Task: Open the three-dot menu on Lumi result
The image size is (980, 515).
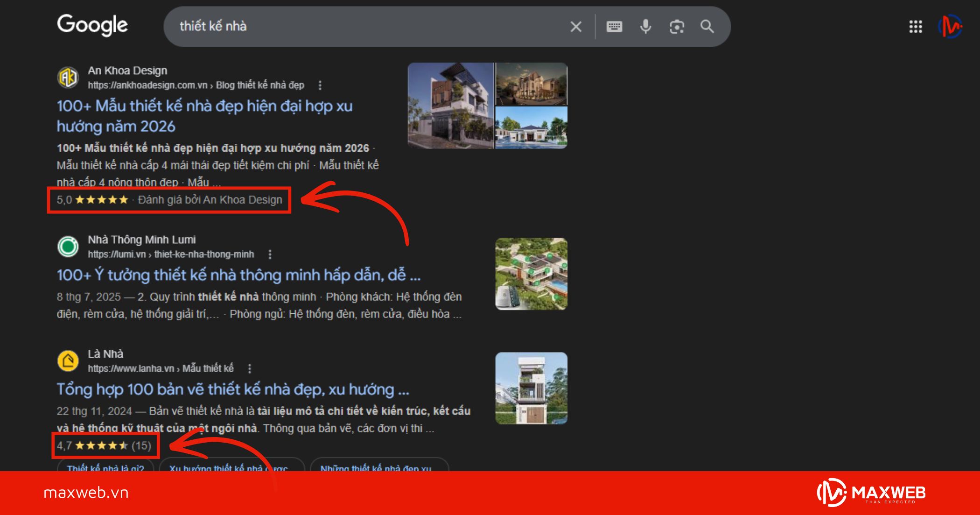Action: (269, 254)
